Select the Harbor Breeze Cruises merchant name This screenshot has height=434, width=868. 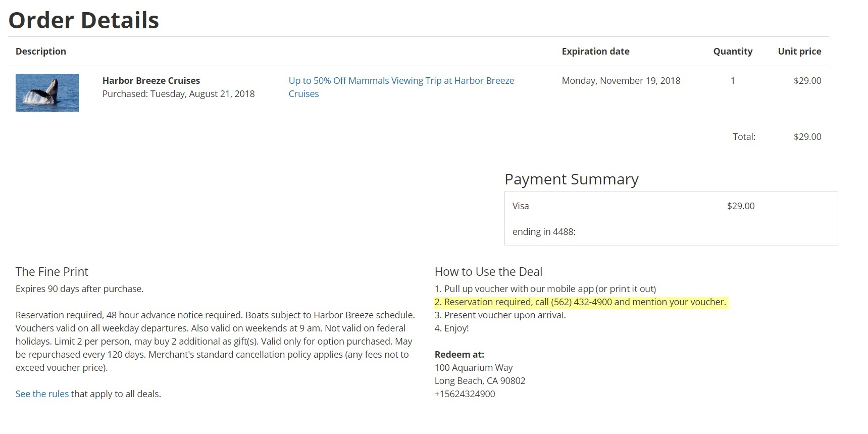point(151,80)
